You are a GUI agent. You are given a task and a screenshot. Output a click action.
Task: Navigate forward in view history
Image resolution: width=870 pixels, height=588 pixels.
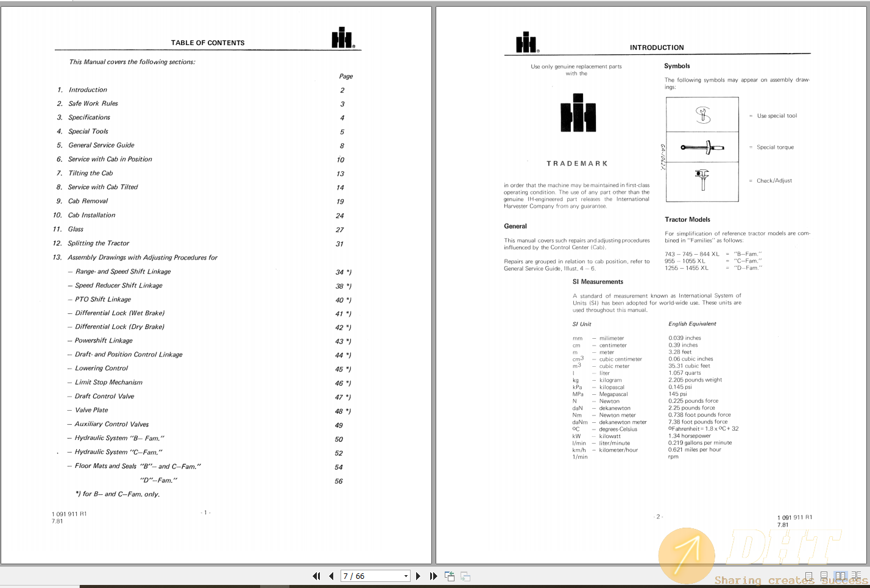[464, 576]
